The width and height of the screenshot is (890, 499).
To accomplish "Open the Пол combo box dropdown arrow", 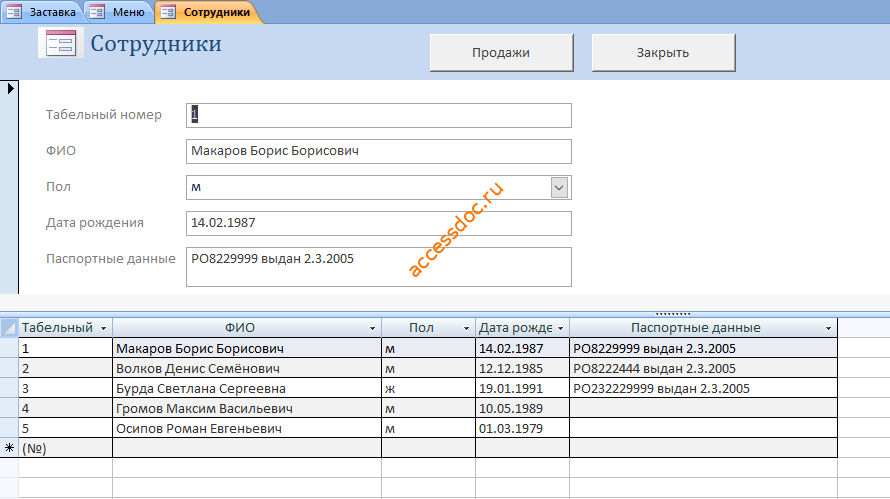I will pyautogui.click(x=559, y=187).
